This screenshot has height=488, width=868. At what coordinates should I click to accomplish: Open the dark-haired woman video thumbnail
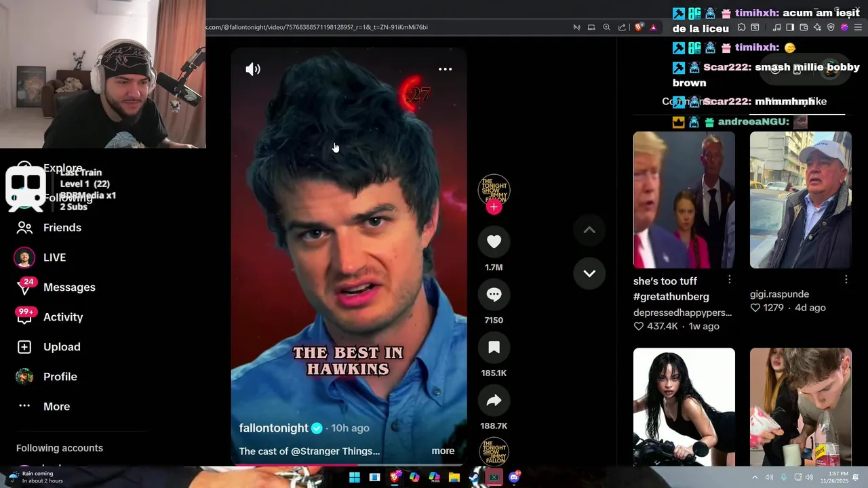coord(684,407)
